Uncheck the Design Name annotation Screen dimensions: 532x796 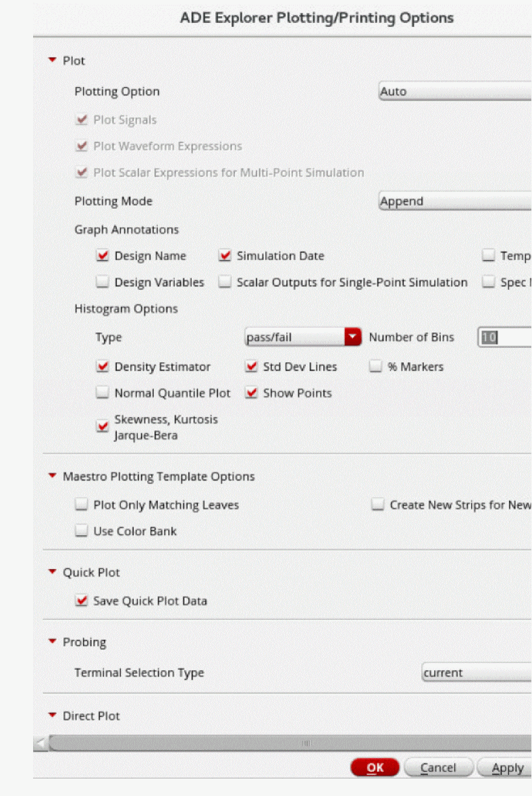pyautogui.click(x=103, y=256)
